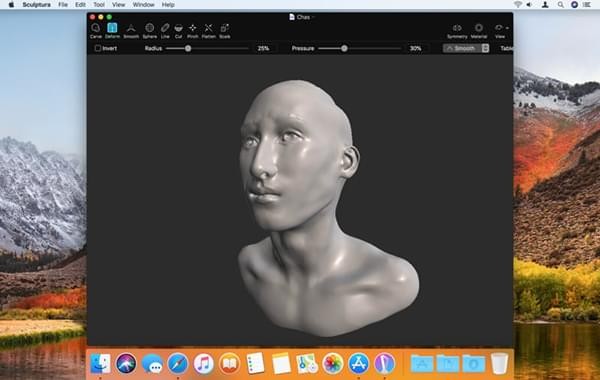Open the Tool menu

pos(99,5)
